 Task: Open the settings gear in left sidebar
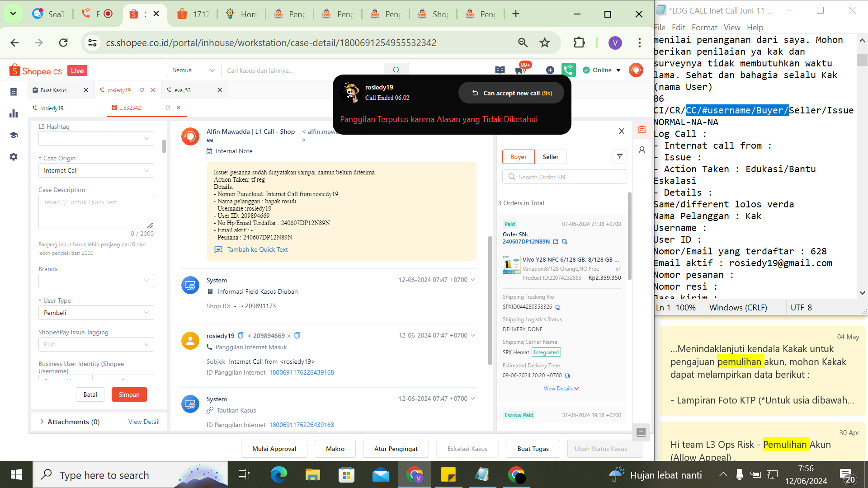point(14,157)
